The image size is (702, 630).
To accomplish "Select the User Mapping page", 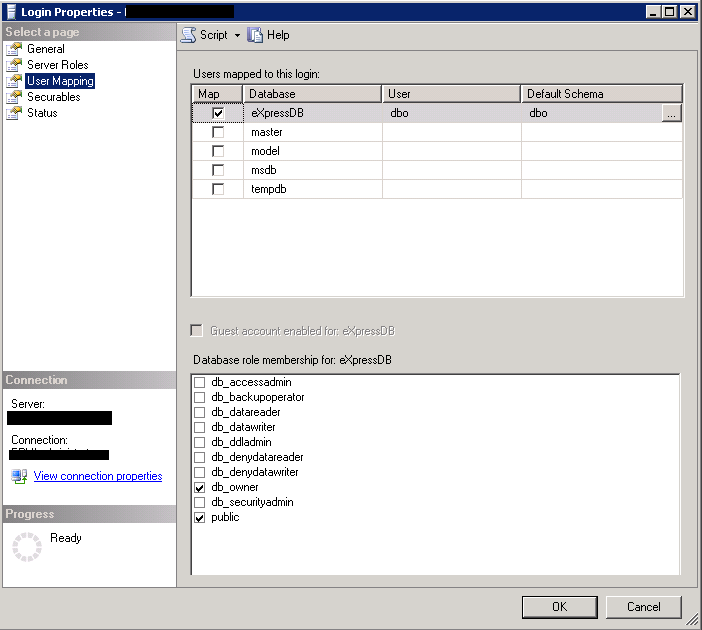I will [x=60, y=81].
